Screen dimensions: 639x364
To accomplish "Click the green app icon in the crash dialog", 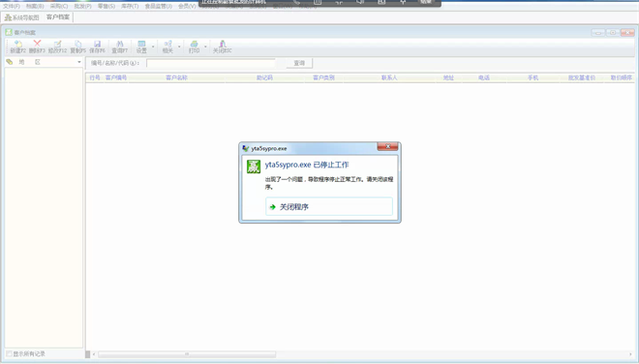I will tap(254, 167).
